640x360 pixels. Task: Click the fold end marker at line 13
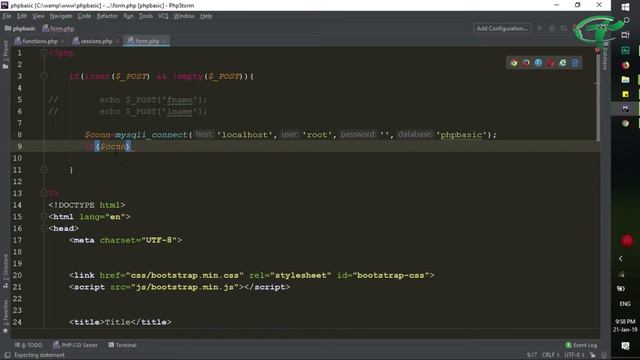[44, 193]
